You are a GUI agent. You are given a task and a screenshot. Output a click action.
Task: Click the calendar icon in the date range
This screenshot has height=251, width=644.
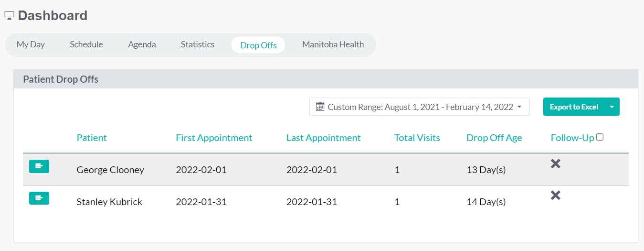coord(320,107)
